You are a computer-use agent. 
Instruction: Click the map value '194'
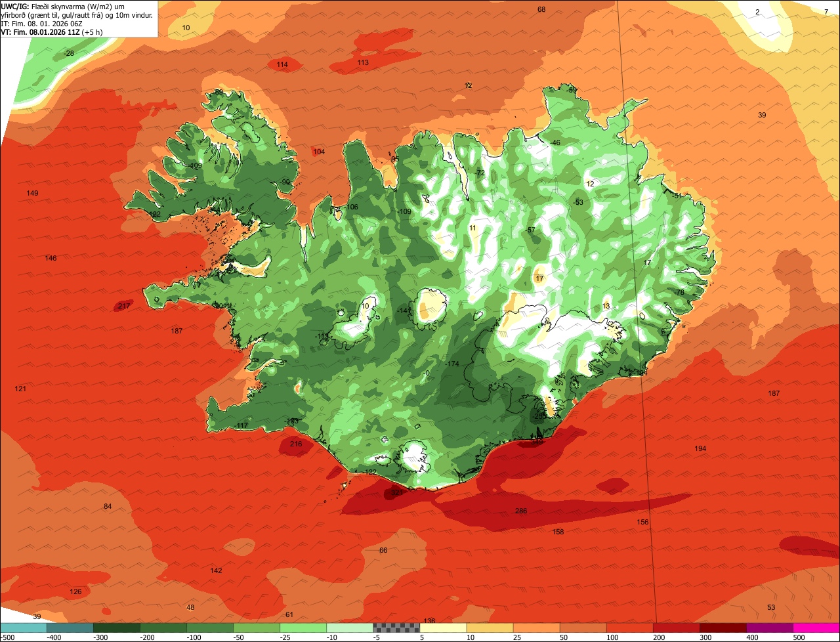(700, 448)
